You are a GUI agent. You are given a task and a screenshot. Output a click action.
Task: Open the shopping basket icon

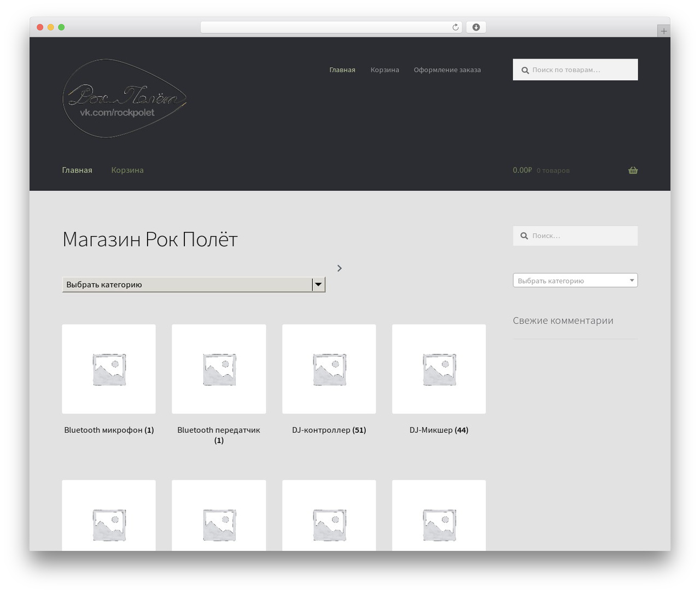coord(633,170)
